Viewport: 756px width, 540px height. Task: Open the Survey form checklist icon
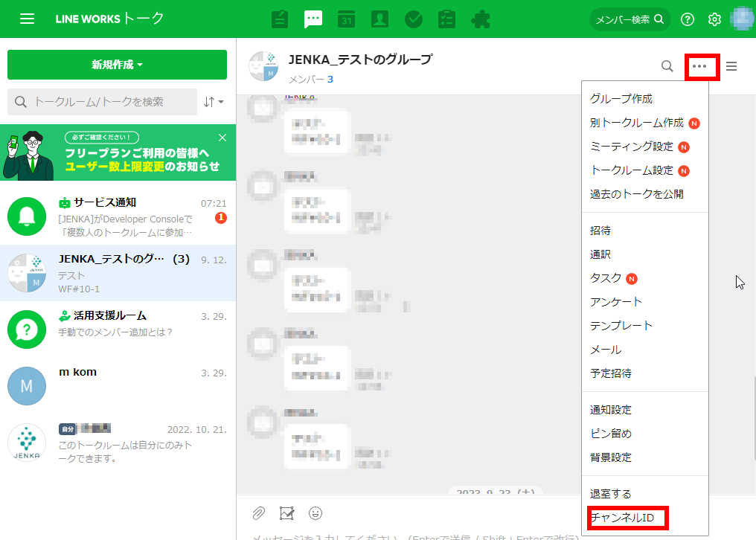point(447,19)
